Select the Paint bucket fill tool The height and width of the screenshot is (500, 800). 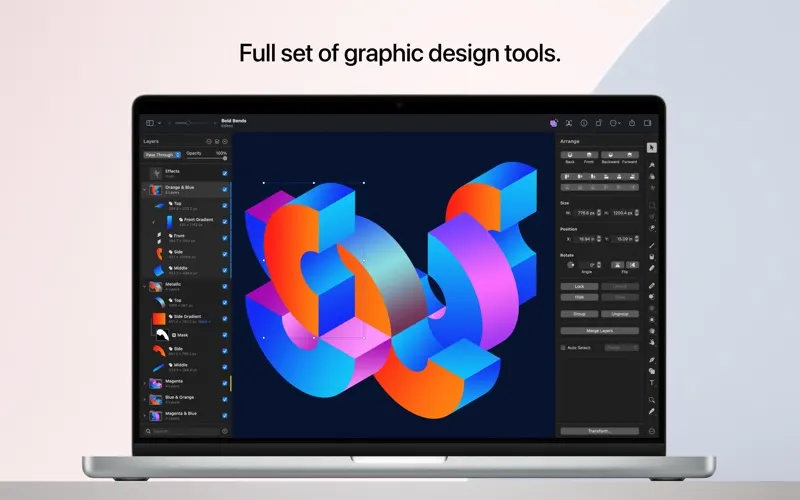click(652, 257)
